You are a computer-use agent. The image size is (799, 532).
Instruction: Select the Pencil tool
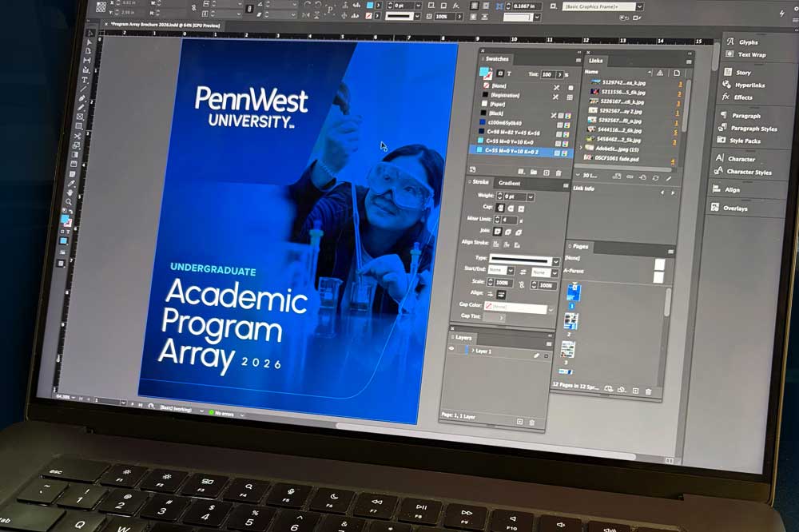[x=81, y=108]
